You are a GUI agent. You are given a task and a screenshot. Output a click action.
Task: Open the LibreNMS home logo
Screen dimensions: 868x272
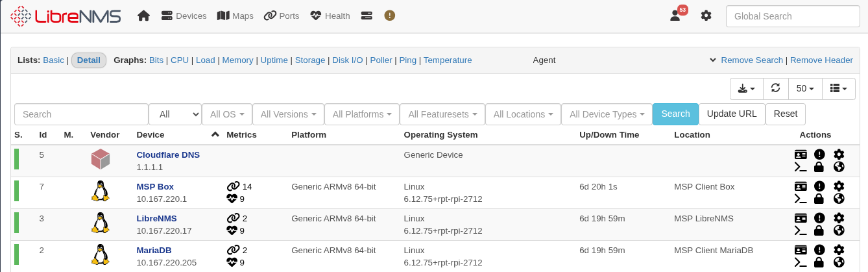point(66,16)
